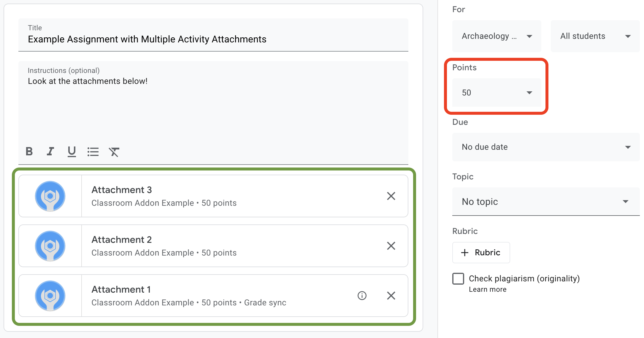644x338 pixels.
Task: Remove Attachment 2 by clicking its X button
Action: pos(391,245)
